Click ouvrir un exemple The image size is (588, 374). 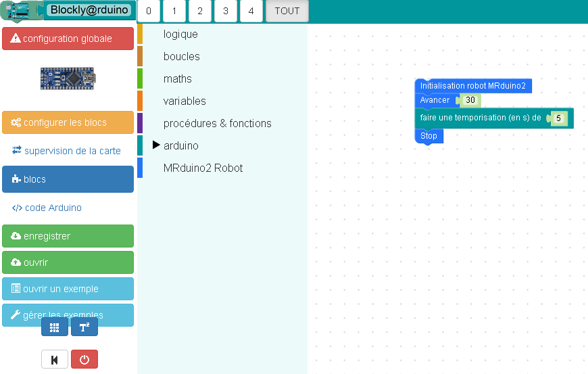(68, 289)
